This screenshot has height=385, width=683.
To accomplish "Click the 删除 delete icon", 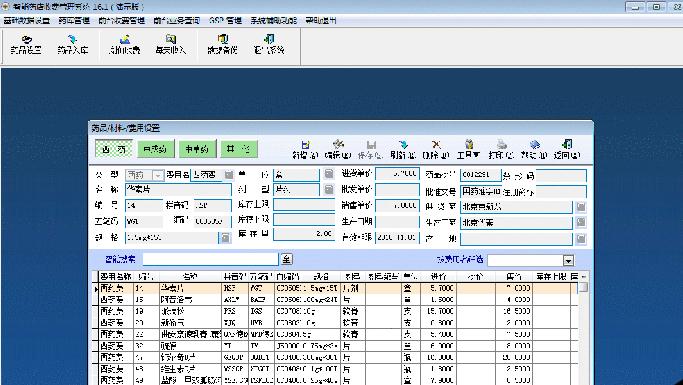I will click(x=436, y=149).
